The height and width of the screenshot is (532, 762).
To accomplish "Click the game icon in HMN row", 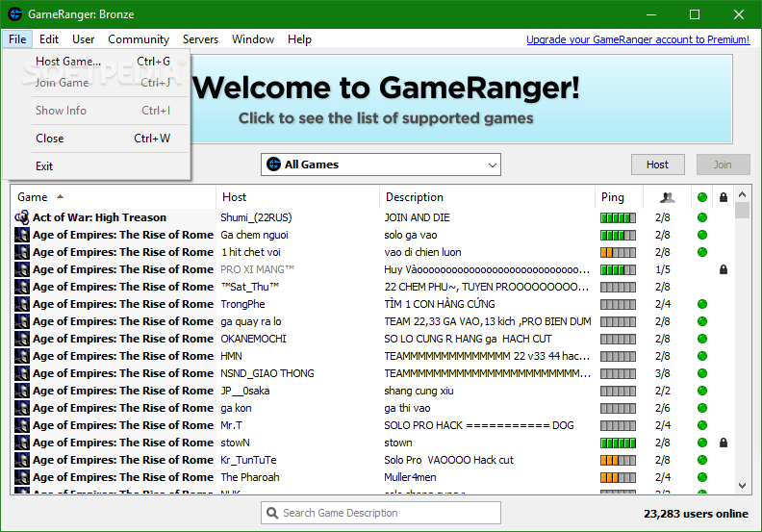I will 22,356.
